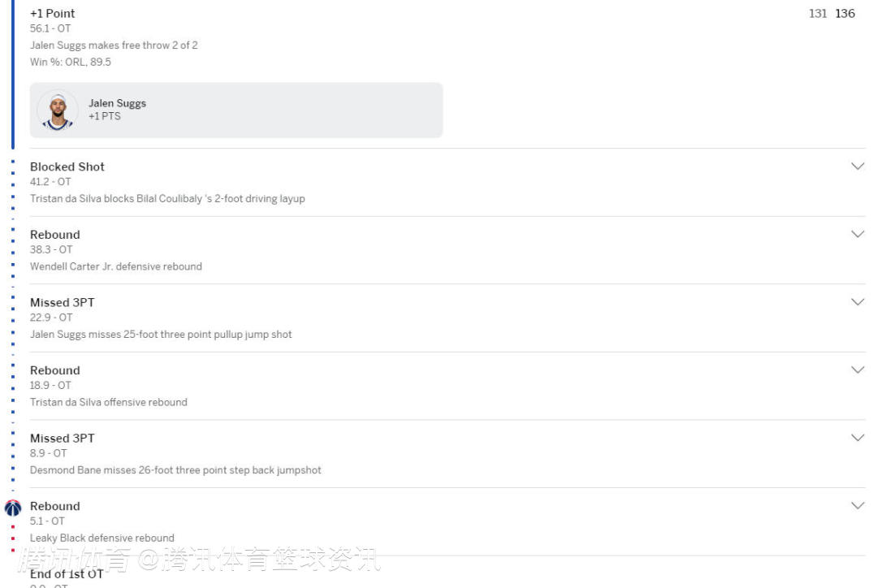Select Tristan da Silva blocks Coulibaly description
The image size is (877, 588).
167,198
